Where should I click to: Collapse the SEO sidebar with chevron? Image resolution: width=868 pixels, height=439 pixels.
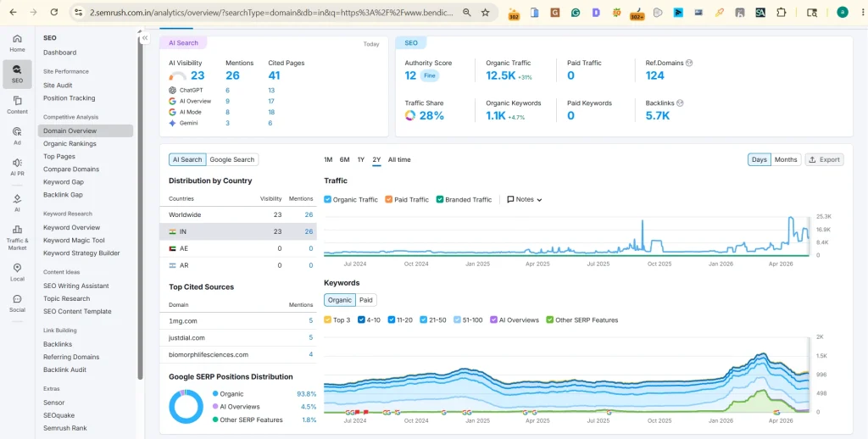(144, 38)
